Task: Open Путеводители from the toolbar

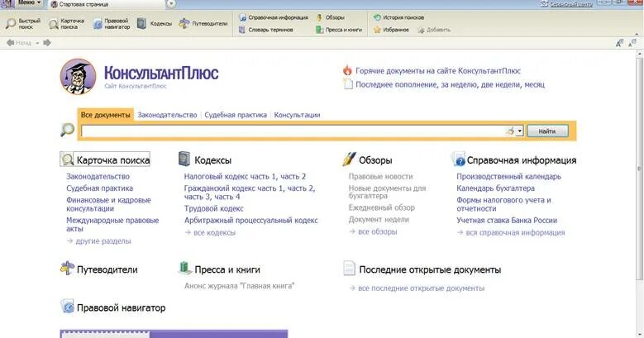Action: [203, 23]
